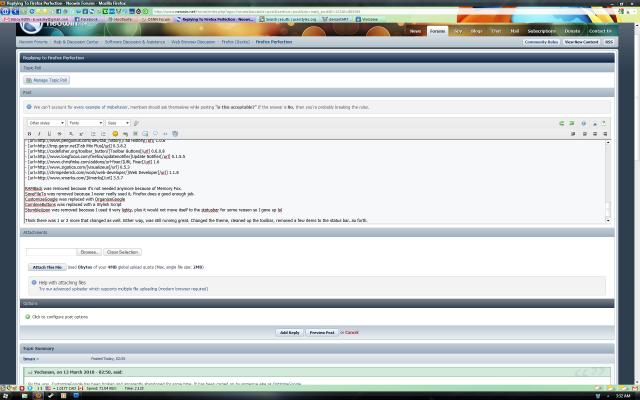Click the code tag icon
The width and height of the screenshot is (640, 400).
[x=165, y=134]
